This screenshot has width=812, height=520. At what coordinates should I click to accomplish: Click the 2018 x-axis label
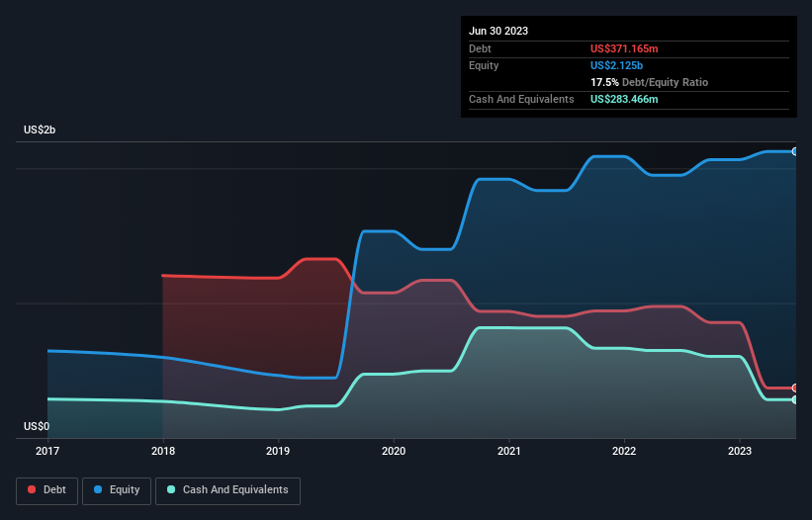click(x=163, y=451)
